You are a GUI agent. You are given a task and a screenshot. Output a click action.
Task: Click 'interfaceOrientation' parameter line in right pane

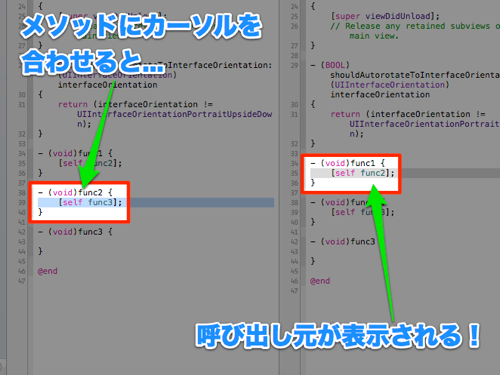(380, 94)
